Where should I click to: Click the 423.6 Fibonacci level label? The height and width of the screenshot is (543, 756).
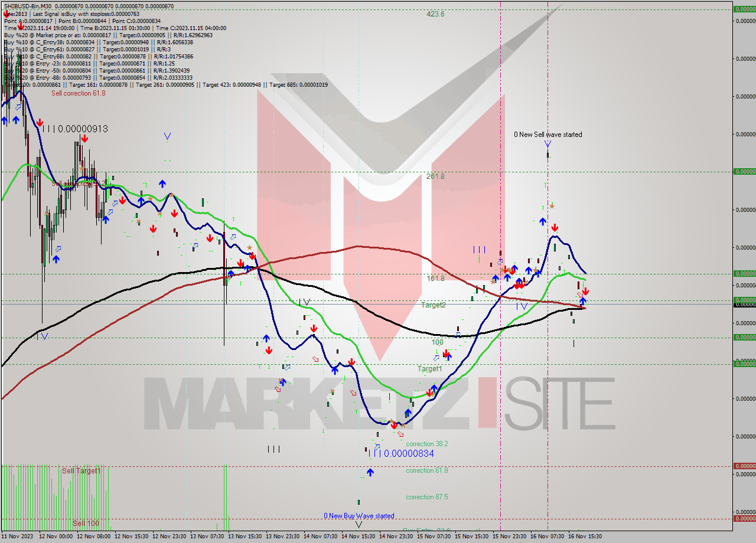point(435,14)
